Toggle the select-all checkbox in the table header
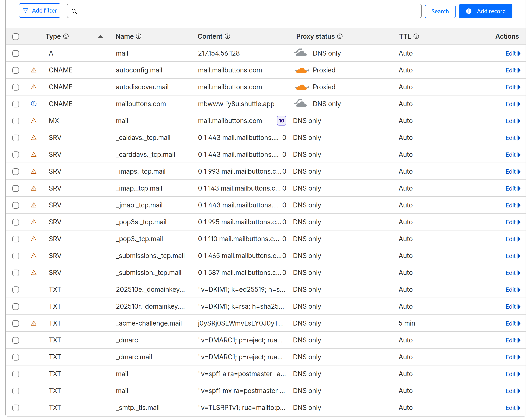Viewport: 526px width, 420px height. pos(16,37)
